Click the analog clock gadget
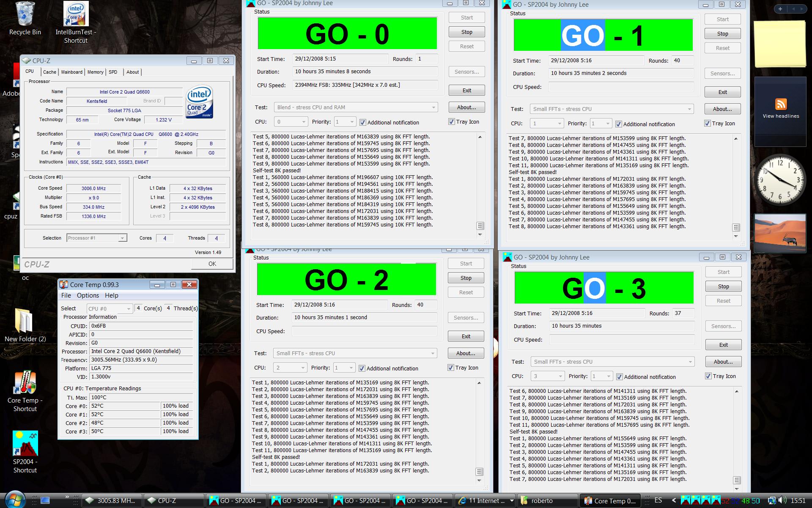The width and height of the screenshot is (812, 508). (x=780, y=180)
